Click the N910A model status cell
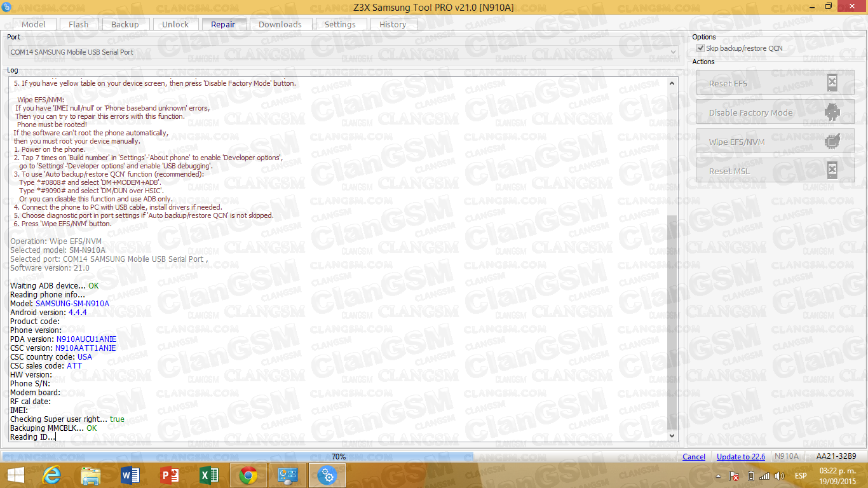Screen dimensions: 868x488 coord(788,457)
